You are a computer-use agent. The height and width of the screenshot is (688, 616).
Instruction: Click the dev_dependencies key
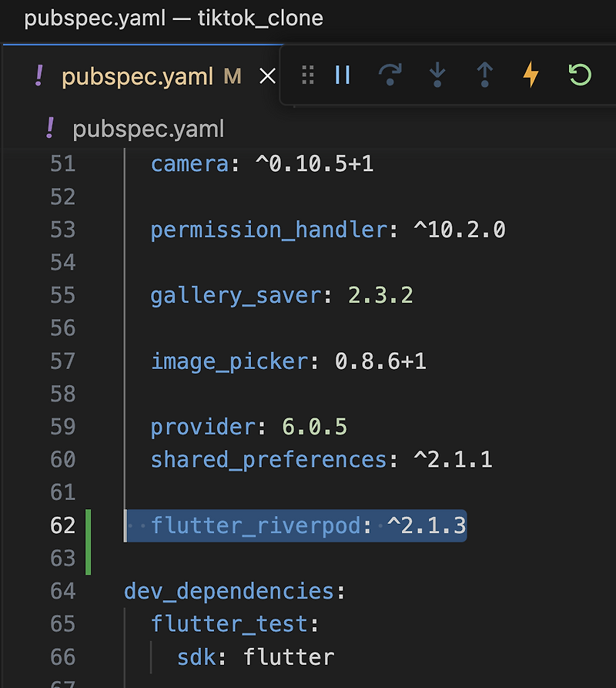(229, 592)
